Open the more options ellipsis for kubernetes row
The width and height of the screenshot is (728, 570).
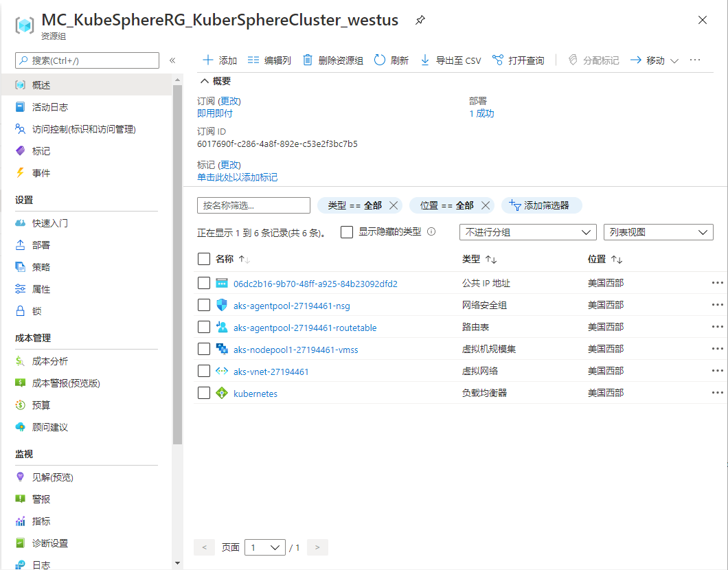click(x=718, y=393)
